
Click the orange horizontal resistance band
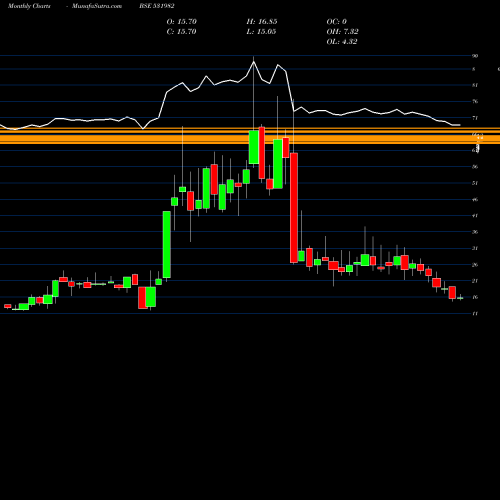(250, 136)
